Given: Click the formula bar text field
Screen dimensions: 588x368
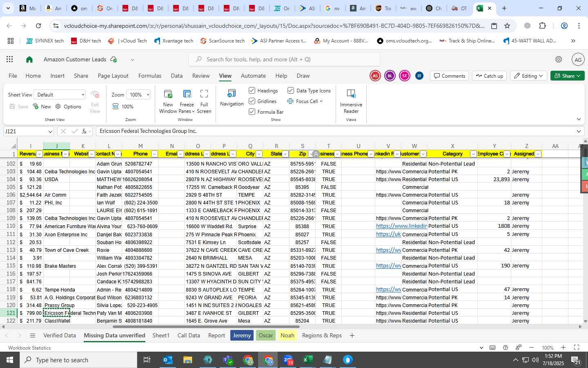Looking at the screenshot, I should [335, 131].
